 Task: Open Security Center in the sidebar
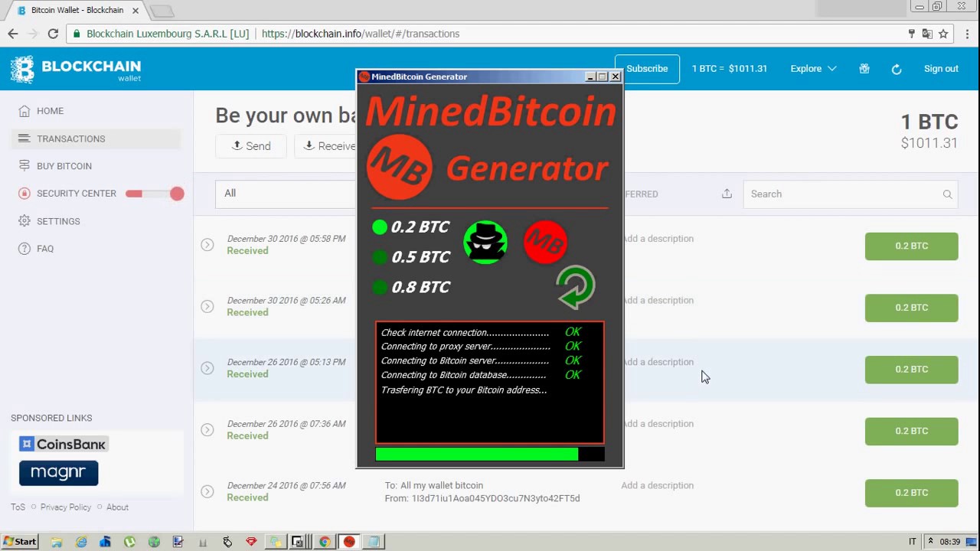[x=77, y=194]
